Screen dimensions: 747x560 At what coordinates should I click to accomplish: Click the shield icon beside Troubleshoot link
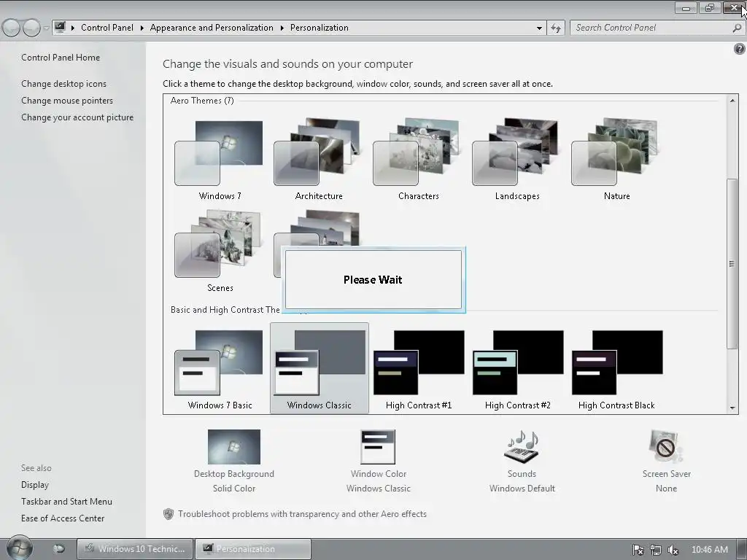point(169,514)
